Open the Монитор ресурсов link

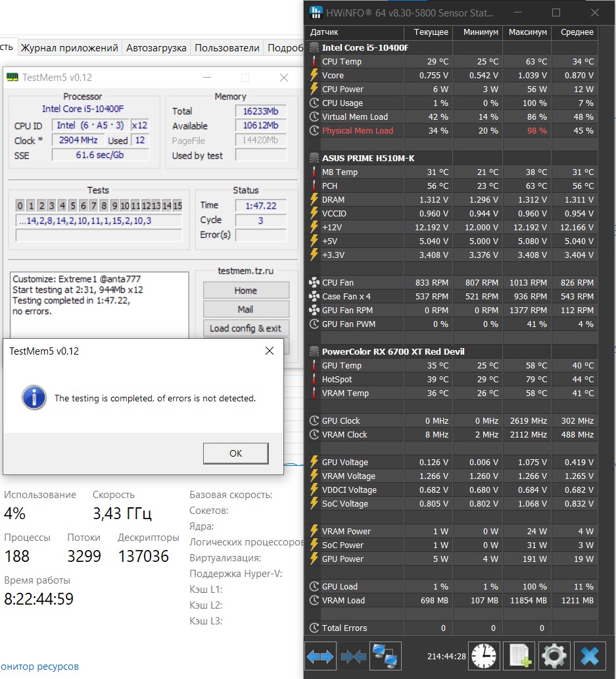point(39,666)
